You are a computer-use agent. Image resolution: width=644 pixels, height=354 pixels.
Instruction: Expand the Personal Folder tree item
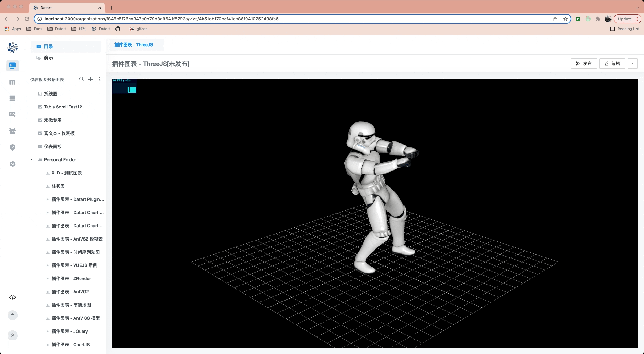pos(31,160)
